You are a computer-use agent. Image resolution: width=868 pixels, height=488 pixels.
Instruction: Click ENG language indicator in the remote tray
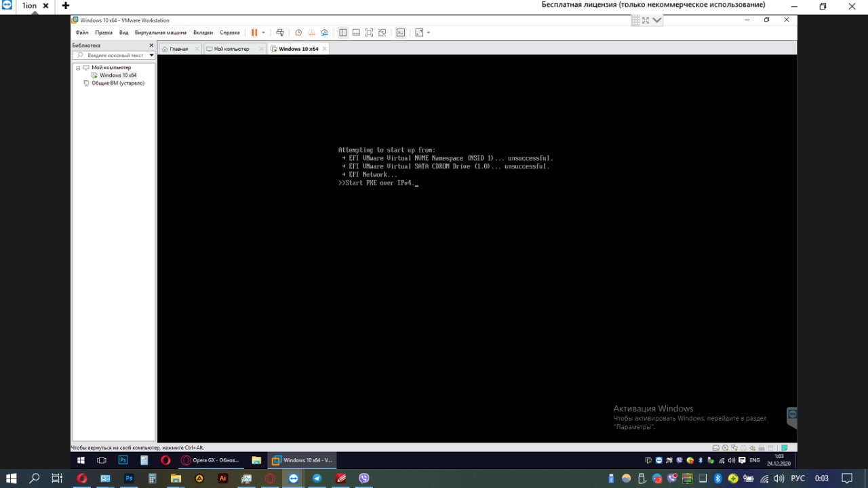(x=754, y=460)
